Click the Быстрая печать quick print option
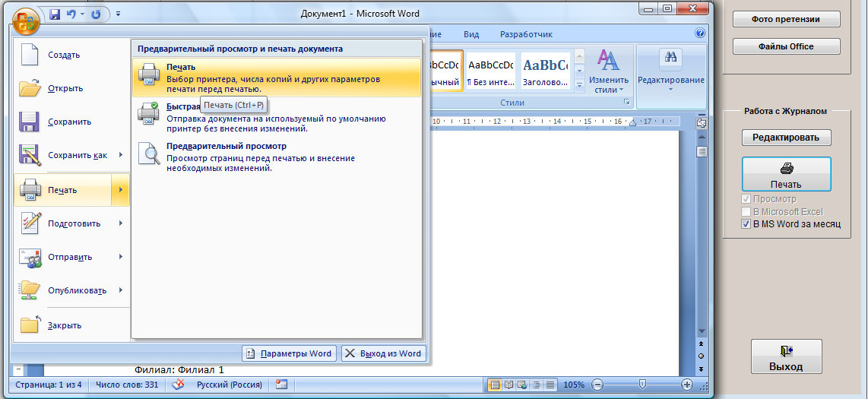 tap(277, 117)
